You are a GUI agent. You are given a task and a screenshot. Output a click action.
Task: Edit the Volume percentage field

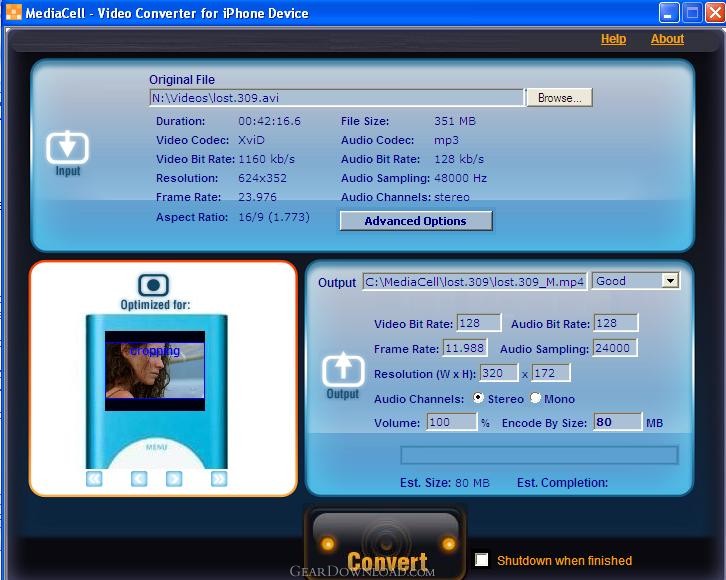click(451, 422)
